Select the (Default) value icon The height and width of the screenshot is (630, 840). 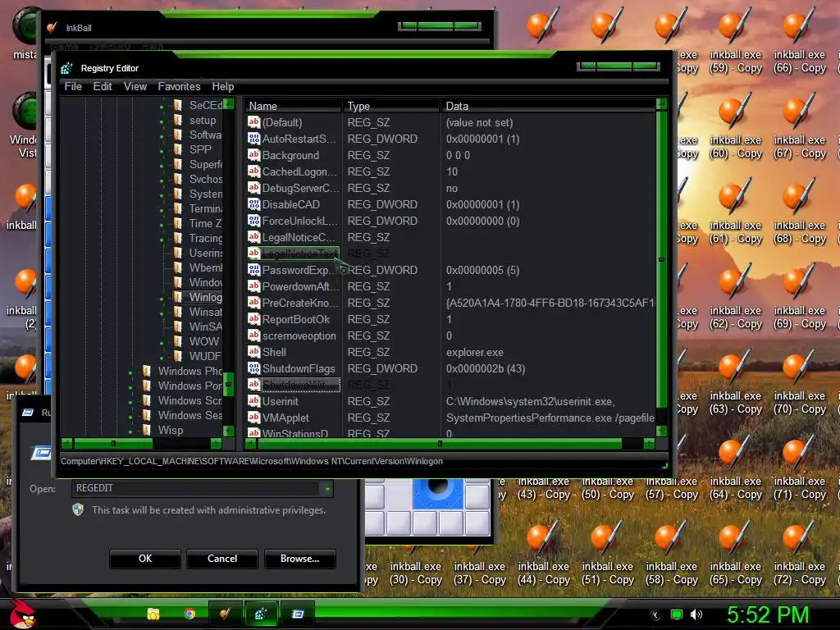point(254,122)
